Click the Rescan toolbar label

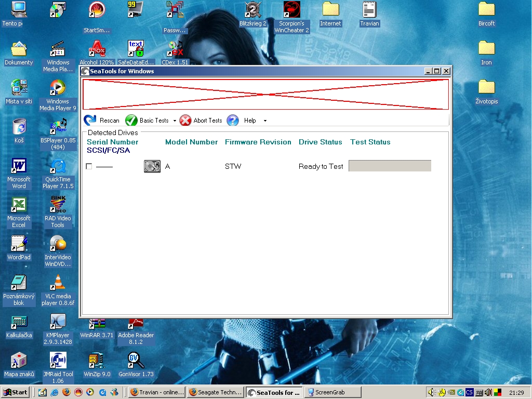(x=109, y=121)
